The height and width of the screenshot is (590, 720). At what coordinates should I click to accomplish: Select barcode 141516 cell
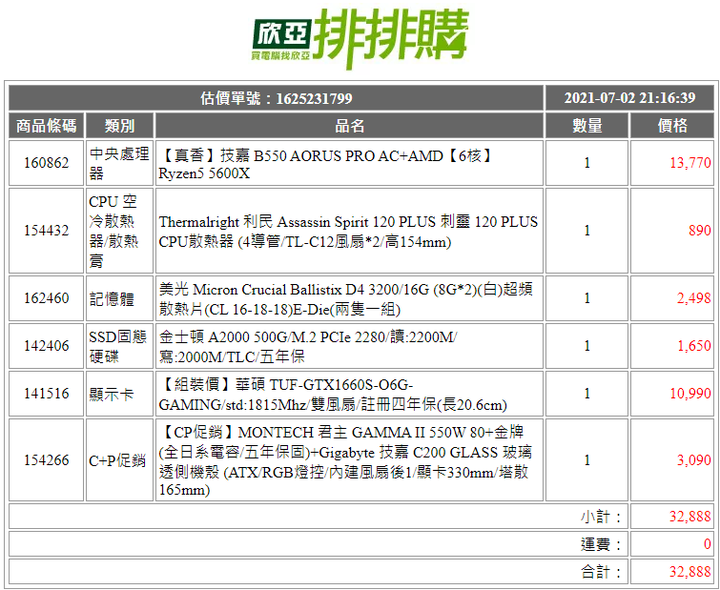46,393
